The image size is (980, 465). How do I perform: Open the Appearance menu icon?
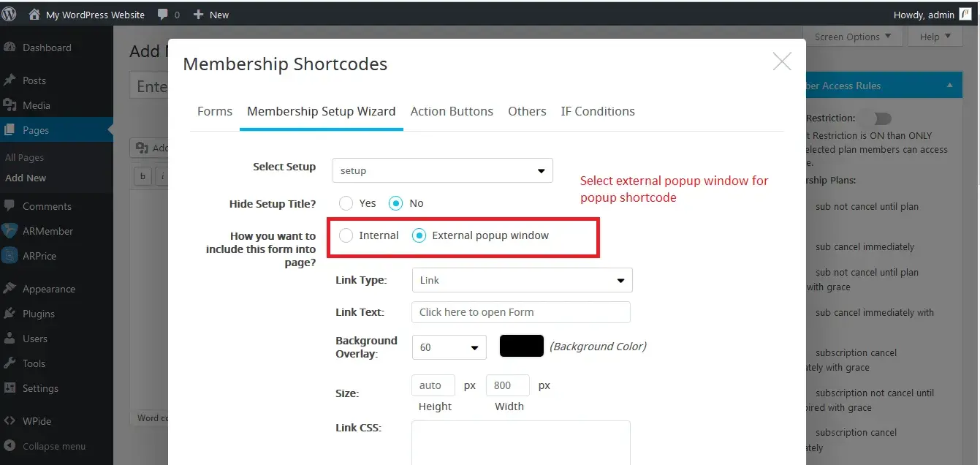(x=10, y=289)
